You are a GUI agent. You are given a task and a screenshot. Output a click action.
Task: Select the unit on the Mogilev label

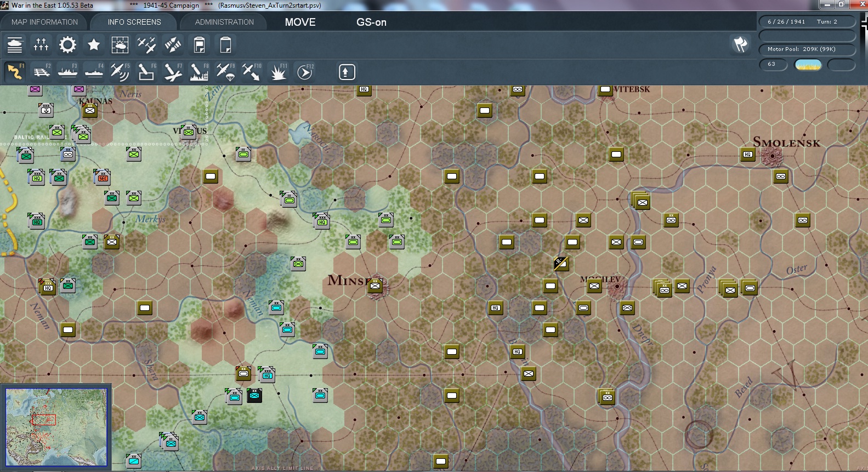(x=594, y=286)
